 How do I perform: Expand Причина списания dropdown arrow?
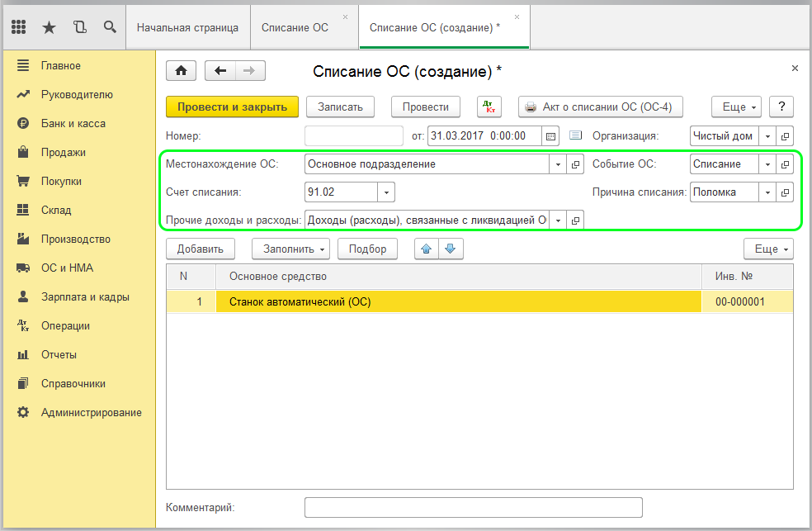pos(767,192)
